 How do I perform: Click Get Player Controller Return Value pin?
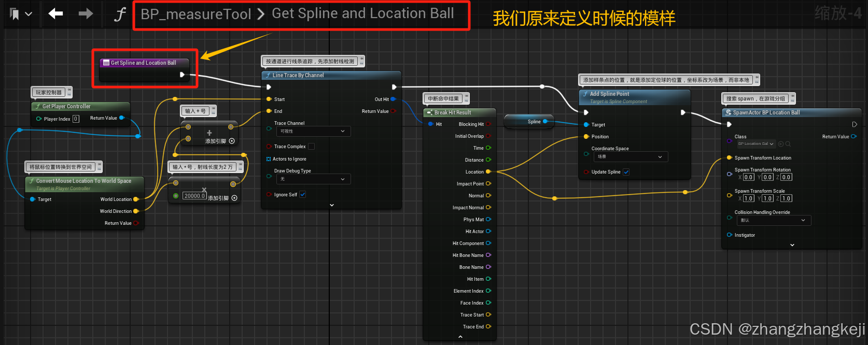(122, 118)
